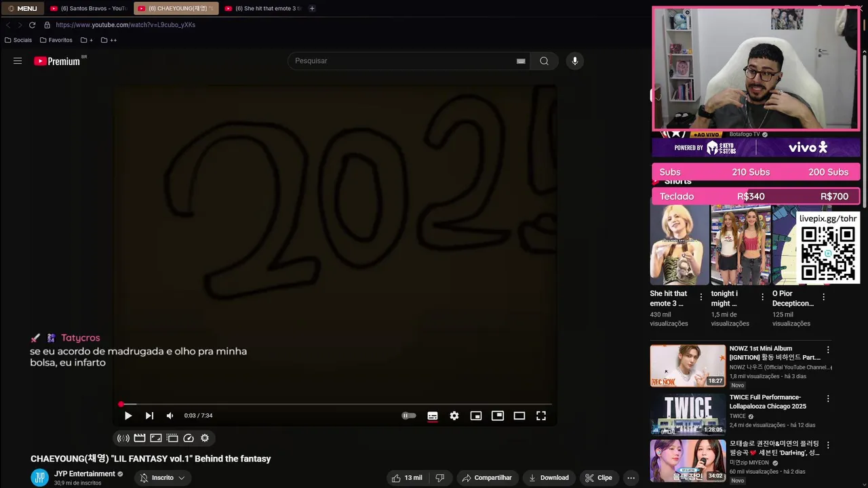Open the NOWZ official channel name

coord(779,367)
